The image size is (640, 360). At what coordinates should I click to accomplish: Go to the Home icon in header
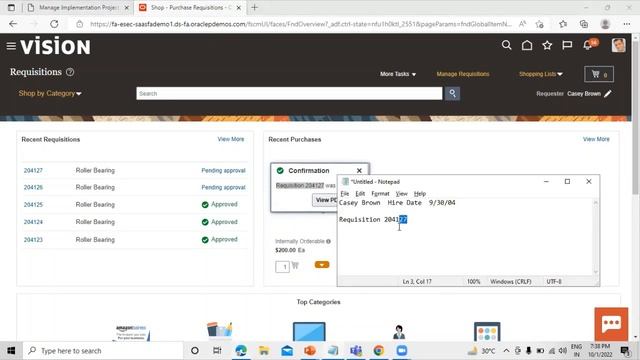pyautogui.click(x=527, y=45)
